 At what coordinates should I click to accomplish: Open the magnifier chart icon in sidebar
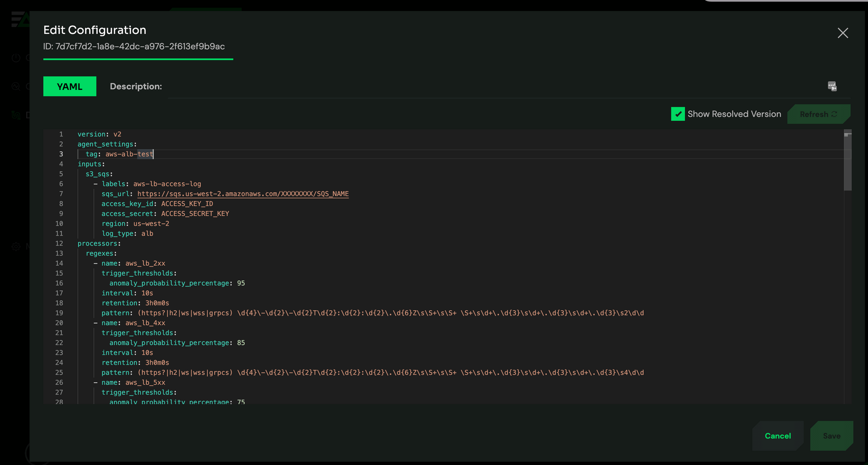(16, 87)
